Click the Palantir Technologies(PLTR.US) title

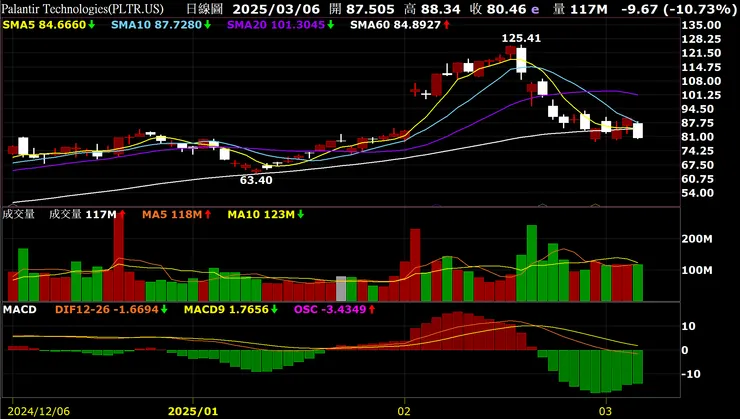[x=83, y=9]
